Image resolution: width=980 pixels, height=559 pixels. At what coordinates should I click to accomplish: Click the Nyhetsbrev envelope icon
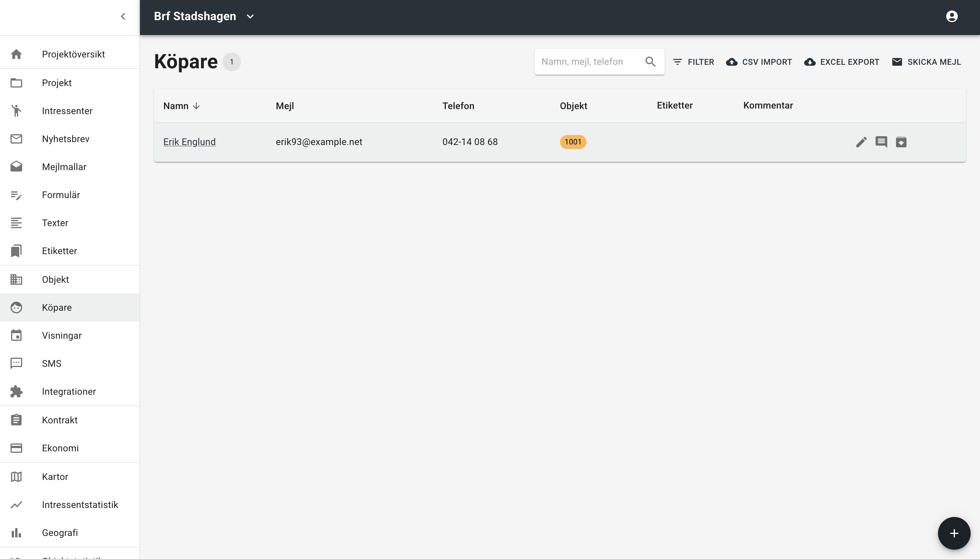[16, 139]
